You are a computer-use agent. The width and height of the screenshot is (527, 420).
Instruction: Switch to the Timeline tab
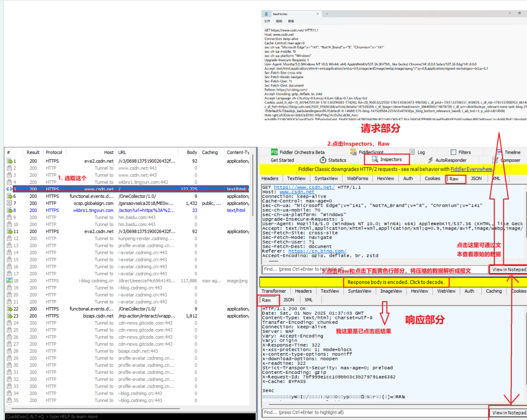pyautogui.click(x=509, y=152)
